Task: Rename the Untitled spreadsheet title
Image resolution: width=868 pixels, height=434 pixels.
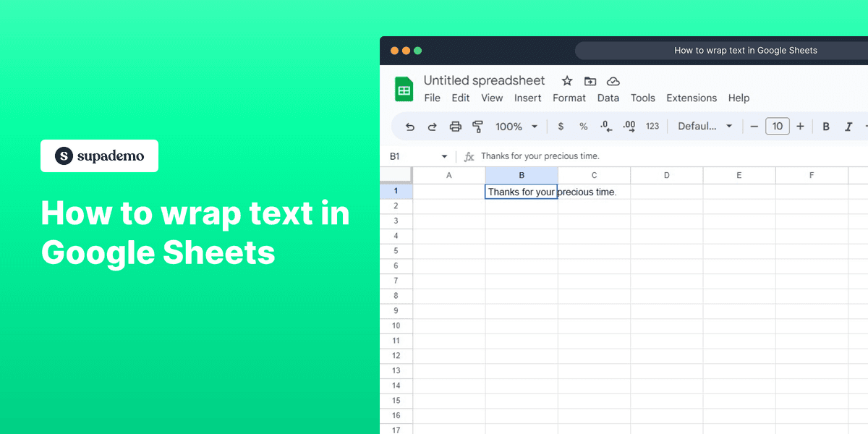Action: tap(484, 80)
